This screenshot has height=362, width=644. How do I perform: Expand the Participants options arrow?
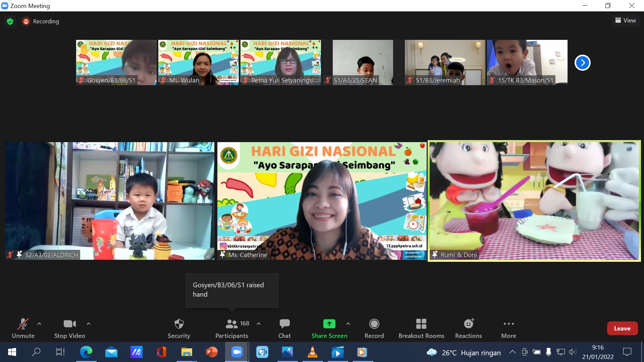point(259,324)
